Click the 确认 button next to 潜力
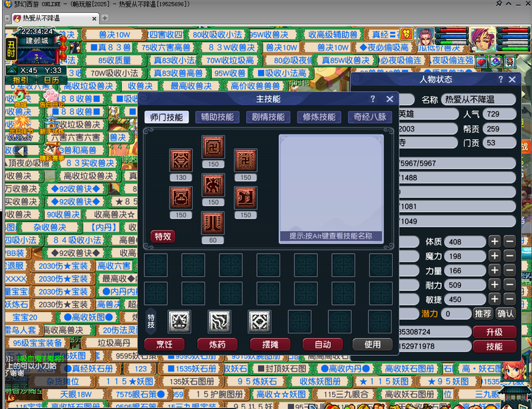The height and width of the screenshot is (409, 532). 505,314
